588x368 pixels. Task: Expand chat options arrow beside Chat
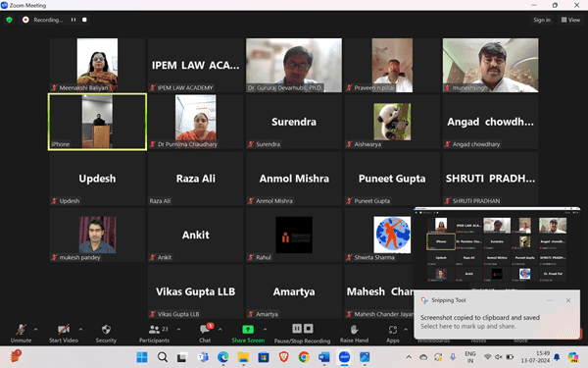tap(220, 330)
